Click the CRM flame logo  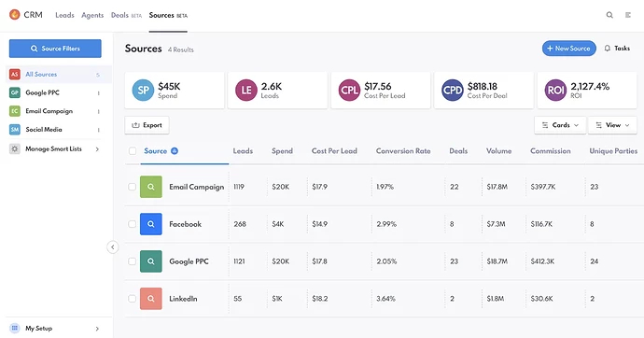tap(14, 15)
